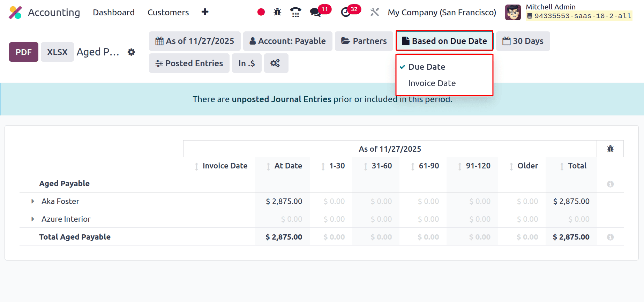Click Azure Interior partner name
Viewport: 644px width, 302px height.
click(x=66, y=219)
